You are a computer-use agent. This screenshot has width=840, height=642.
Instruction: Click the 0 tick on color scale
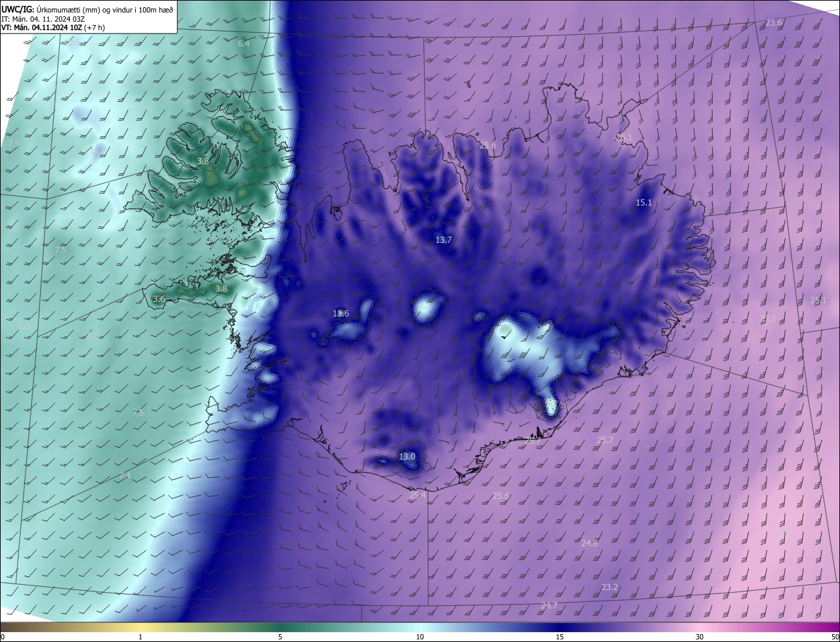3,637
